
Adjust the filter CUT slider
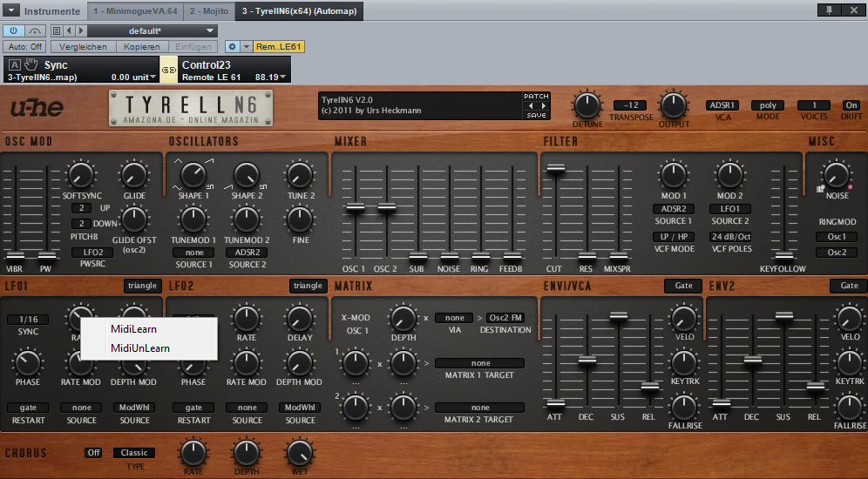555,169
